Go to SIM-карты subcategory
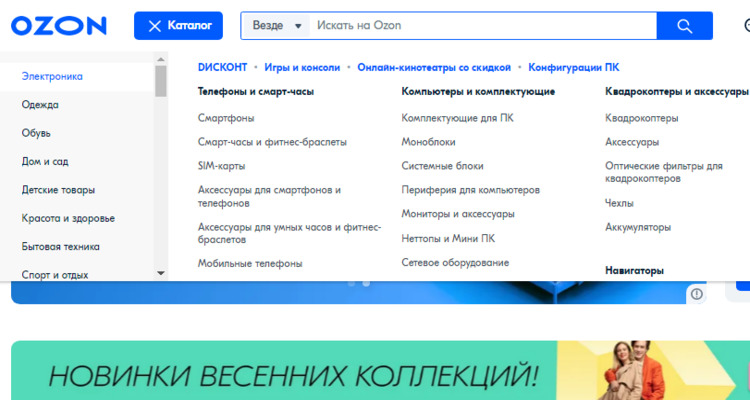Screen dimensions: 750x400 tap(221, 166)
